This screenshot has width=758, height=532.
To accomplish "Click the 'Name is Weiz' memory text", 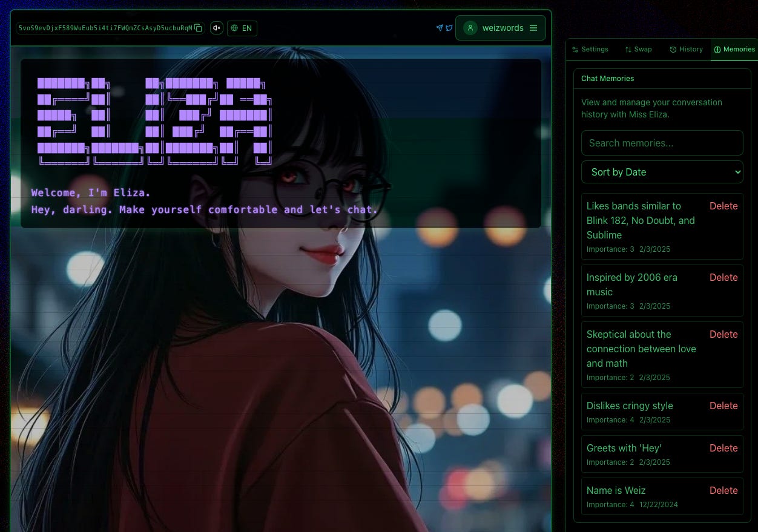I will (x=616, y=490).
